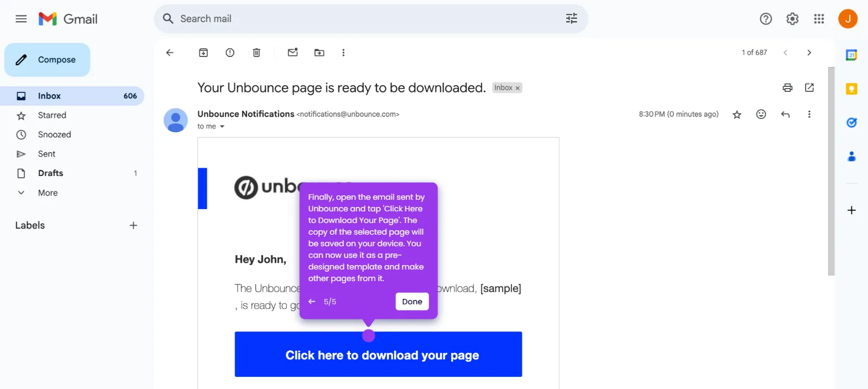The width and height of the screenshot is (868, 389).
Task: Select the Inbox folder
Action: (x=72, y=96)
